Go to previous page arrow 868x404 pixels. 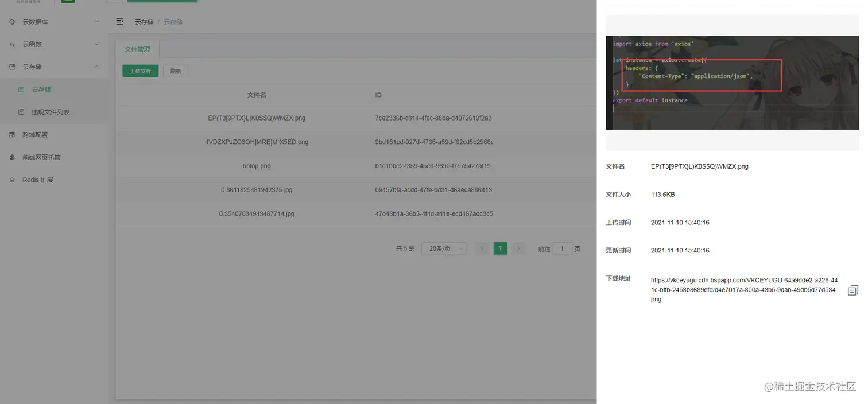pos(482,248)
